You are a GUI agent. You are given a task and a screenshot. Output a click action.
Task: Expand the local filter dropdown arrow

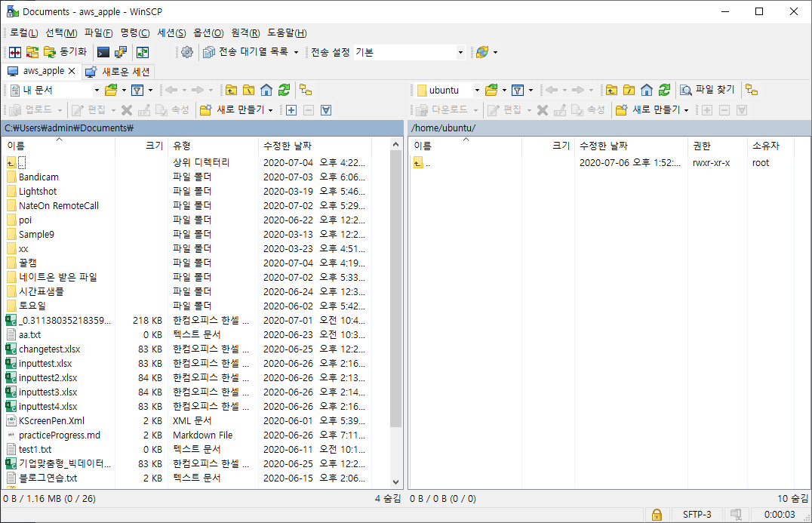point(150,90)
